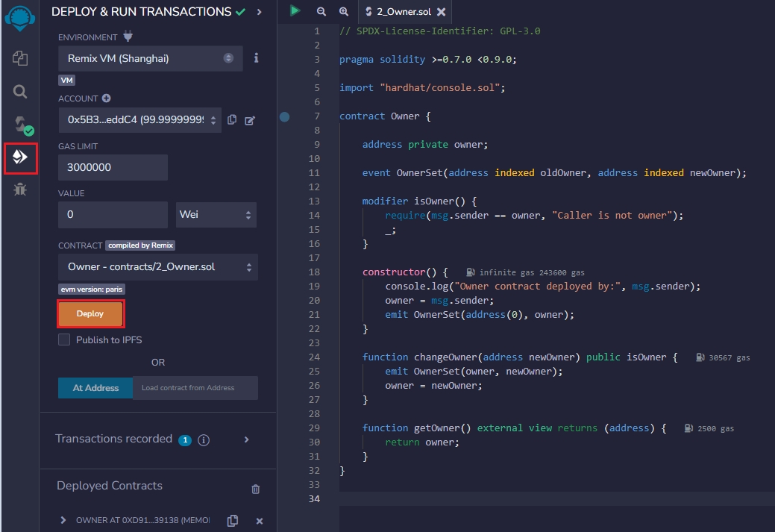Click the green Run script play icon
Viewport: 775px width, 532px height.
295,11
